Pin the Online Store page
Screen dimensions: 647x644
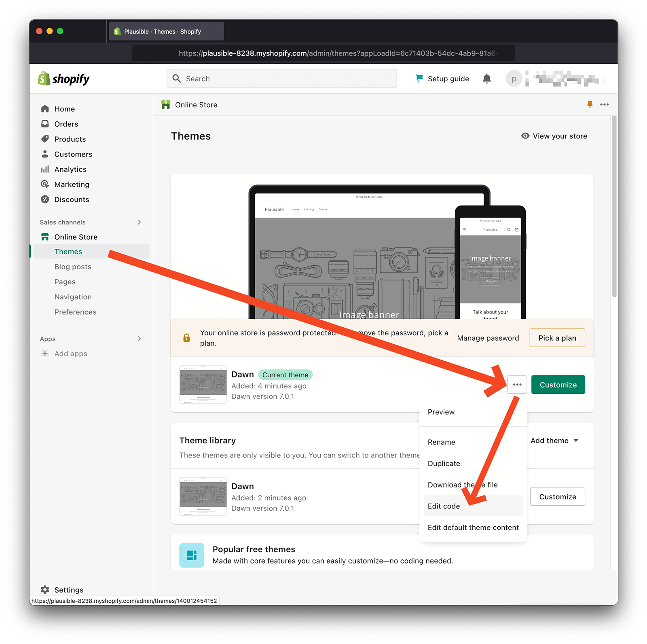pos(590,104)
